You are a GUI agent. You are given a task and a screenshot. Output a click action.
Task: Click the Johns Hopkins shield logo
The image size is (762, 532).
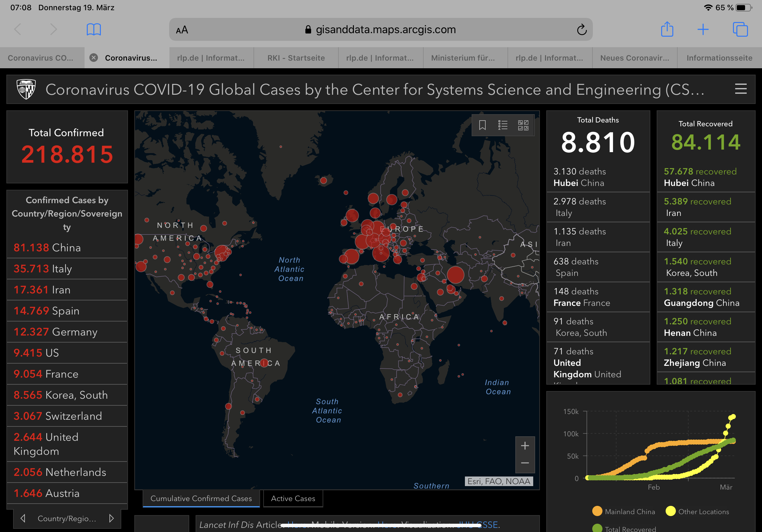[26, 89]
